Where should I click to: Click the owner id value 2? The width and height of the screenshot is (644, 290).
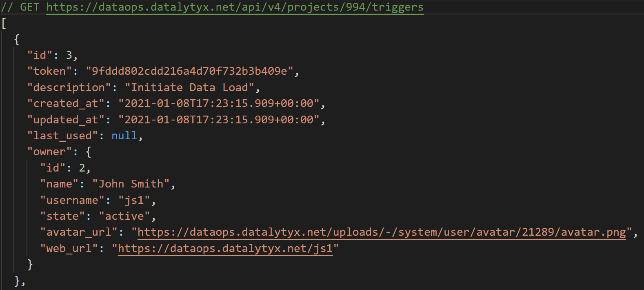82,168
